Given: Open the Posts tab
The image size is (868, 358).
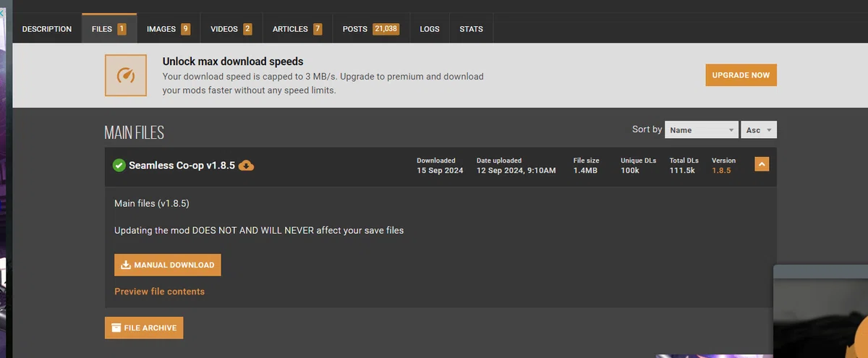Looking at the screenshot, I should 370,29.
